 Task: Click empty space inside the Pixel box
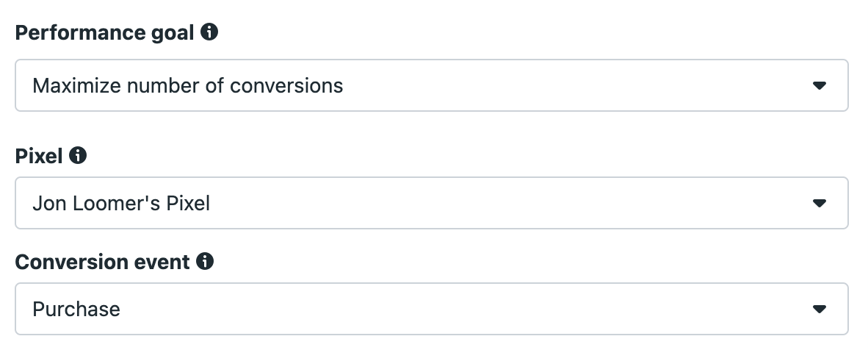click(x=510, y=203)
